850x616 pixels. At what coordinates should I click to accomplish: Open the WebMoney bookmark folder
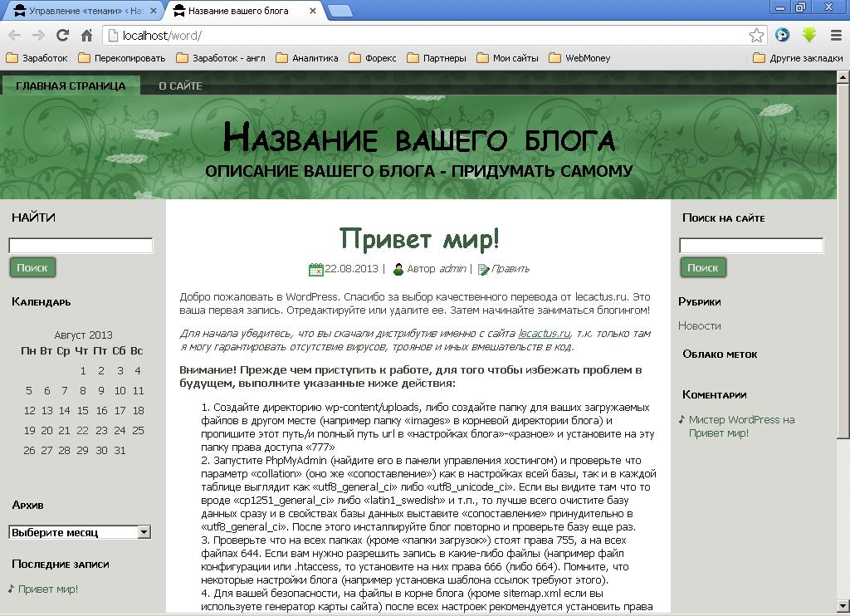(x=579, y=58)
